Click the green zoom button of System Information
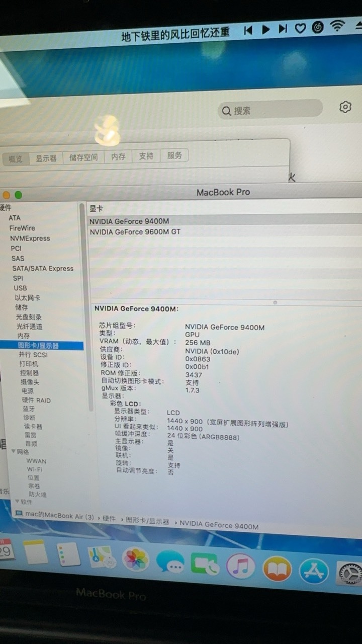This screenshot has height=644, width=362. click(19, 195)
